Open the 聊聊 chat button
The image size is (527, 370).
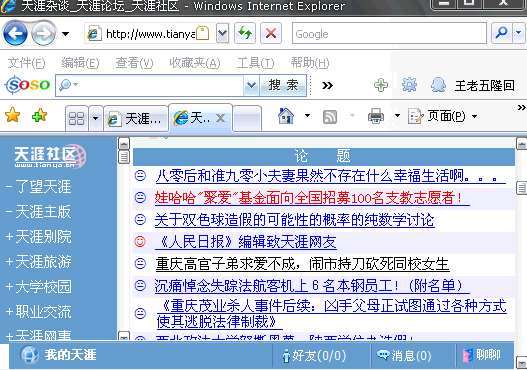pos(482,355)
